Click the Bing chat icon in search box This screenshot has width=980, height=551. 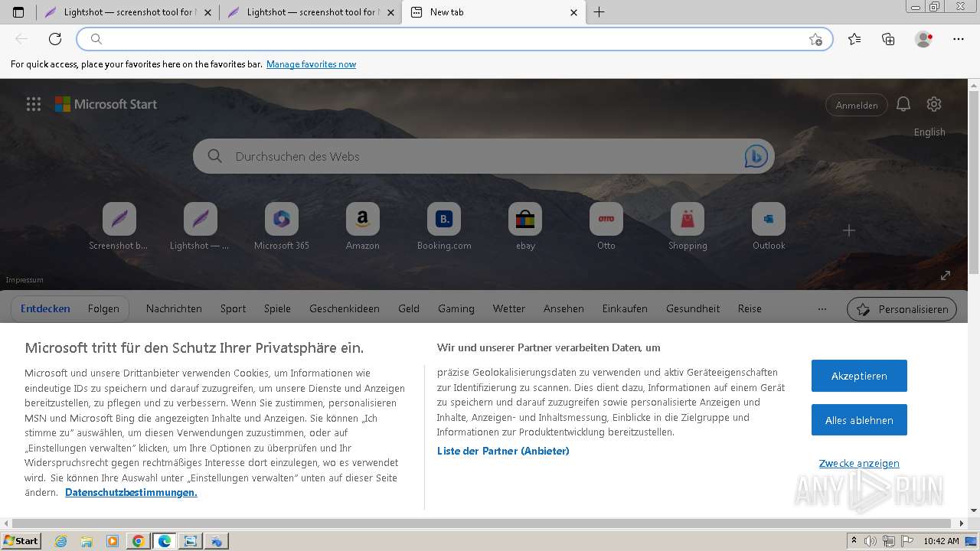pyautogui.click(x=756, y=156)
